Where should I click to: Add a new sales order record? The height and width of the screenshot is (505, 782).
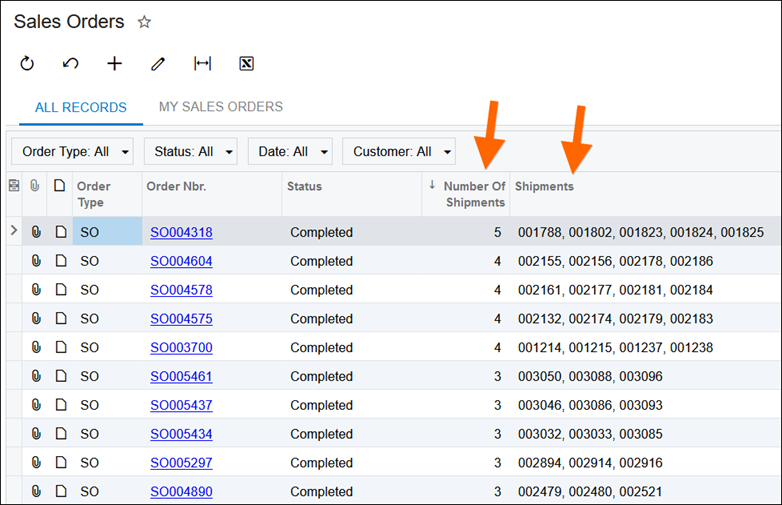pyautogui.click(x=114, y=63)
